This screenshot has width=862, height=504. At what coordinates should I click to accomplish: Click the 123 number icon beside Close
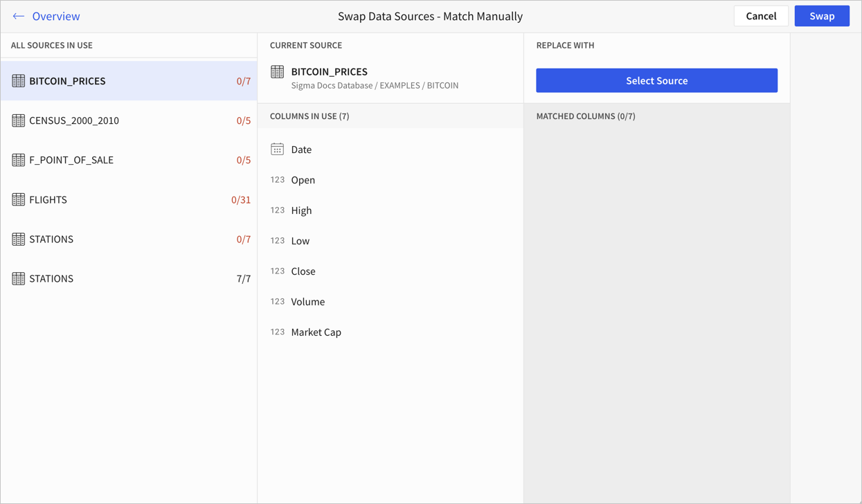pos(278,271)
